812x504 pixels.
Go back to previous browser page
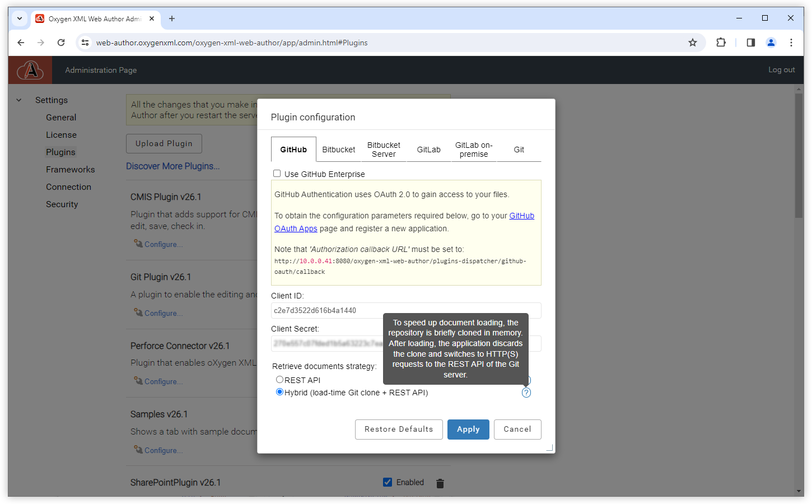[x=21, y=43]
